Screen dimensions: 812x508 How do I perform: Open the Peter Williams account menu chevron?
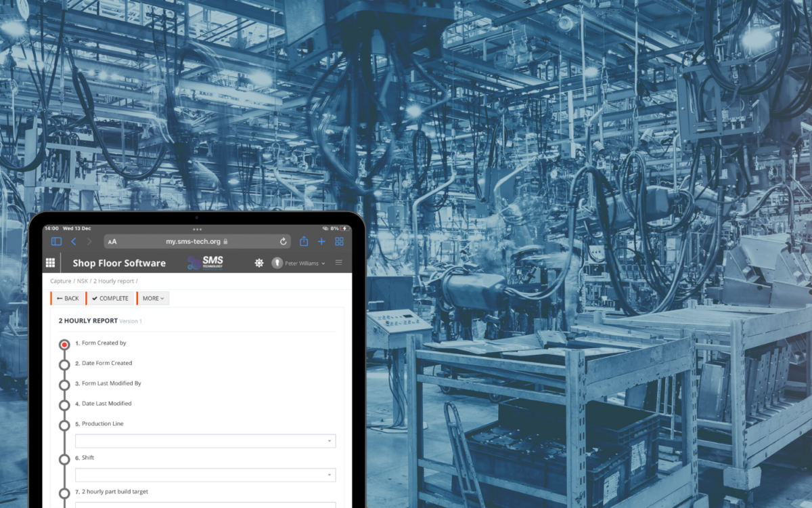pyautogui.click(x=323, y=263)
